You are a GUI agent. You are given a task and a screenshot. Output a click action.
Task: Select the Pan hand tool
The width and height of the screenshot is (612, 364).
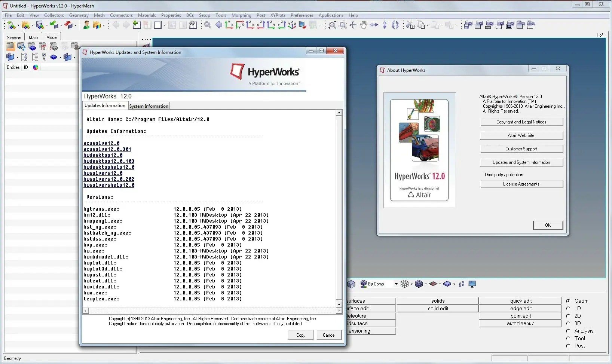[363, 25]
